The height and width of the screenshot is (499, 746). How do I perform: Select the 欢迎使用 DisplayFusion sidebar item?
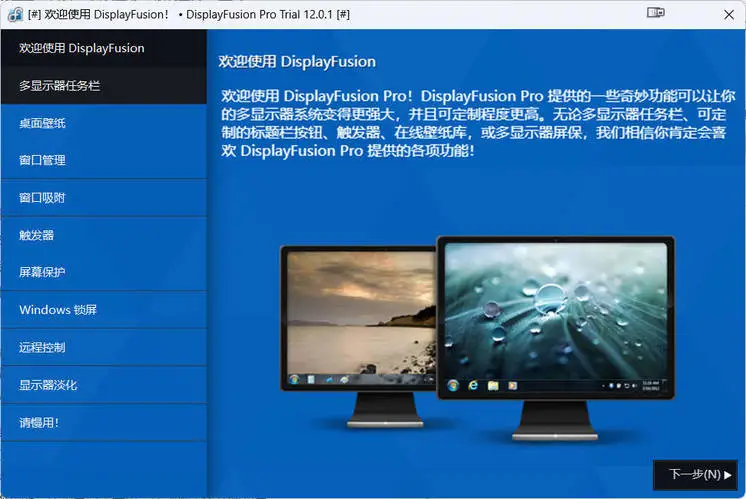coord(103,48)
